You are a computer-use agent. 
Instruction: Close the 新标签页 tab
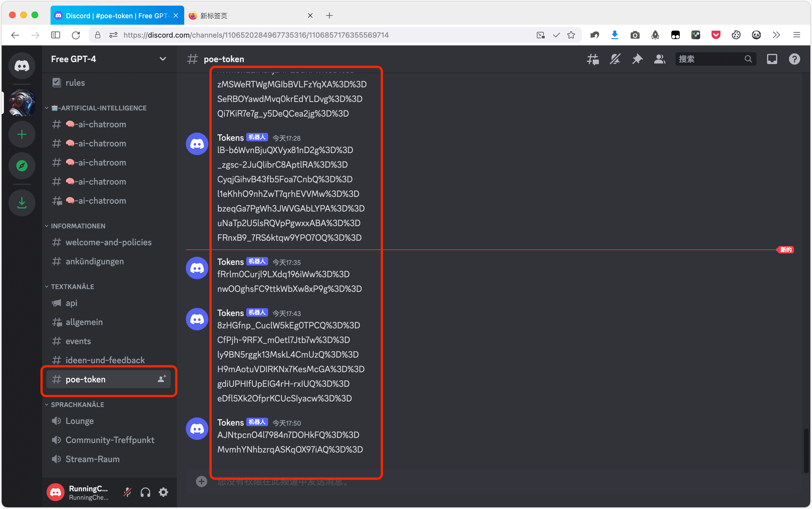(310, 15)
